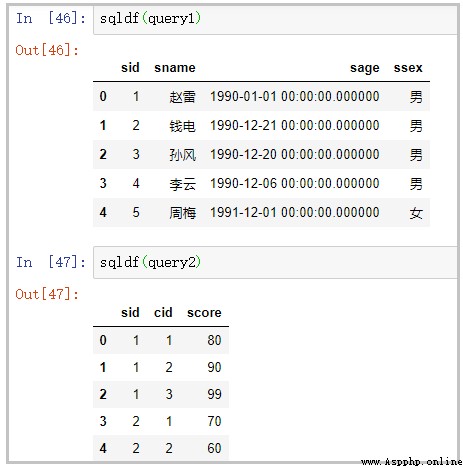Select the 周梅 name cell
Viewport: 463px width, 468px height.
coord(182,213)
